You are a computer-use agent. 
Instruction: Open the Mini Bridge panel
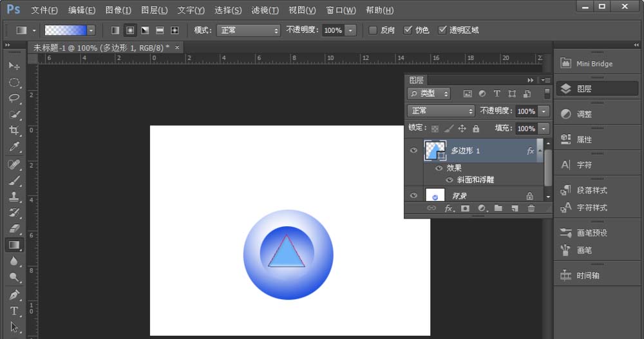point(594,64)
